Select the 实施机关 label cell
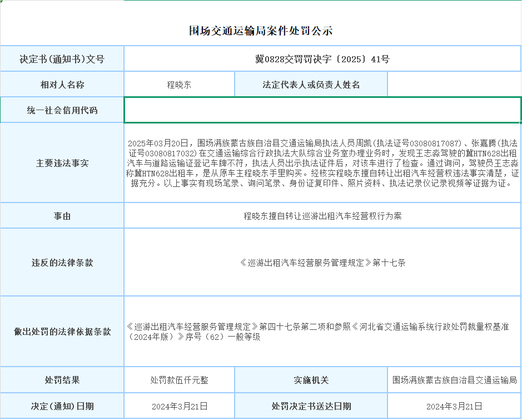This screenshot has height=420, width=522. 311,380
